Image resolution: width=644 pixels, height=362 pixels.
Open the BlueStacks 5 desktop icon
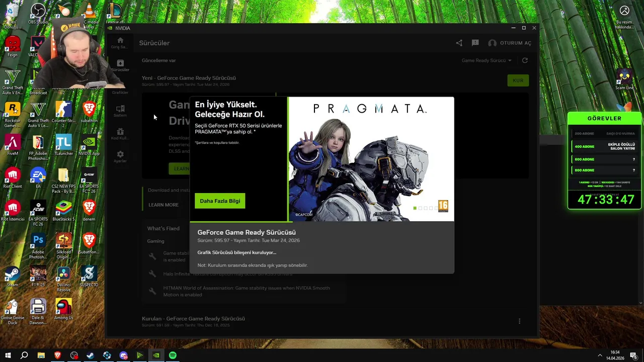pos(63,211)
